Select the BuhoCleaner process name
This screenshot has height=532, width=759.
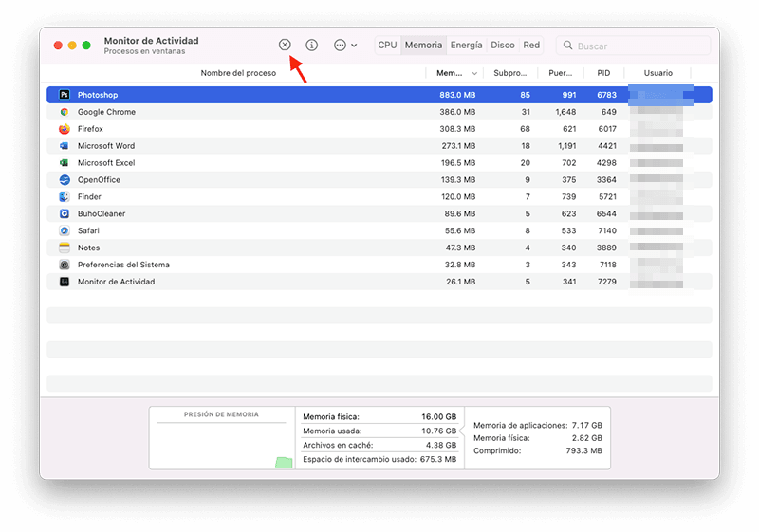point(102,213)
